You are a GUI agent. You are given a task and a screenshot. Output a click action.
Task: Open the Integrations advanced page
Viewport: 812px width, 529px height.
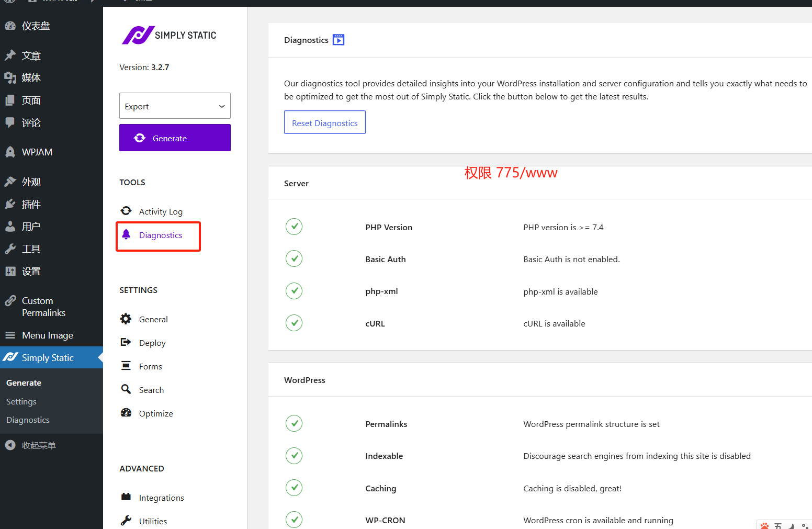162,498
